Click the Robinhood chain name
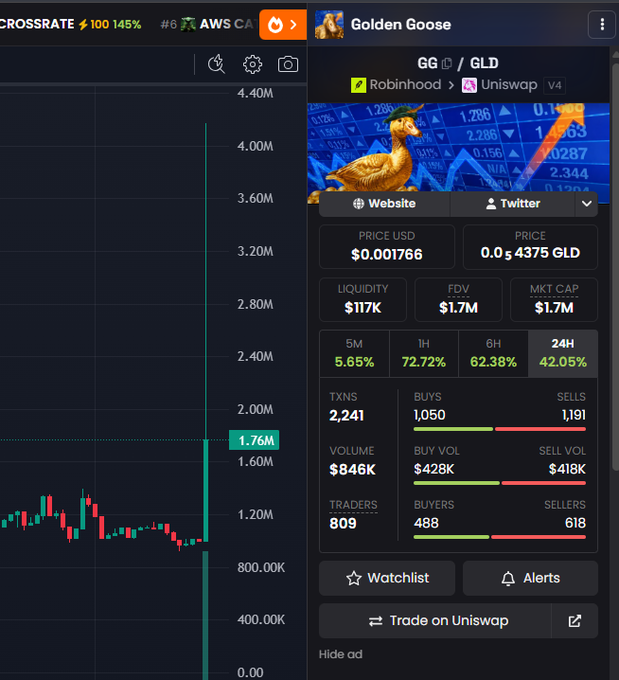The height and width of the screenshot is (680, 619). 405,85
